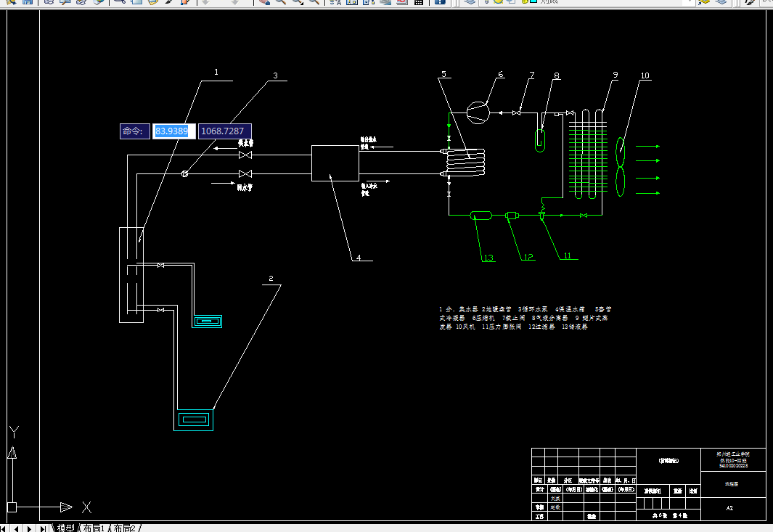Select the upper green fan blade ellipse
The width and height of the screenshot is (773, 532).
coord(620,152)
